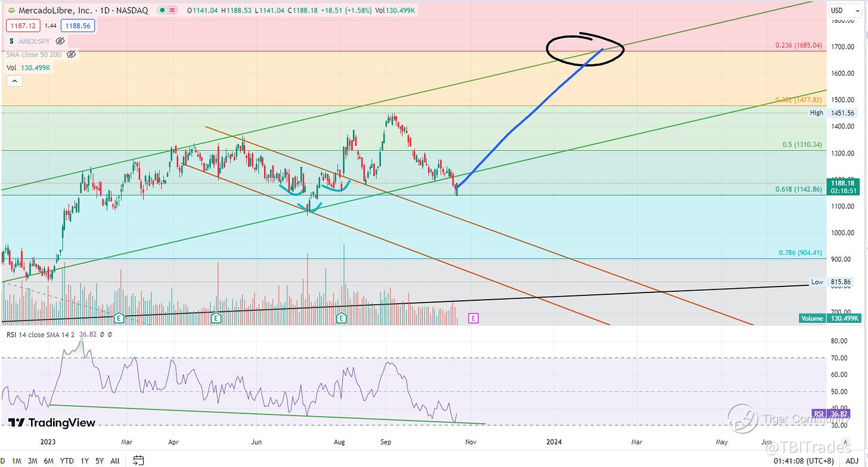Click the 0.618 (1142.86) Fib label
Image resolution: width=868 pixels, height=467 pixels.
[x=798, y=189]
